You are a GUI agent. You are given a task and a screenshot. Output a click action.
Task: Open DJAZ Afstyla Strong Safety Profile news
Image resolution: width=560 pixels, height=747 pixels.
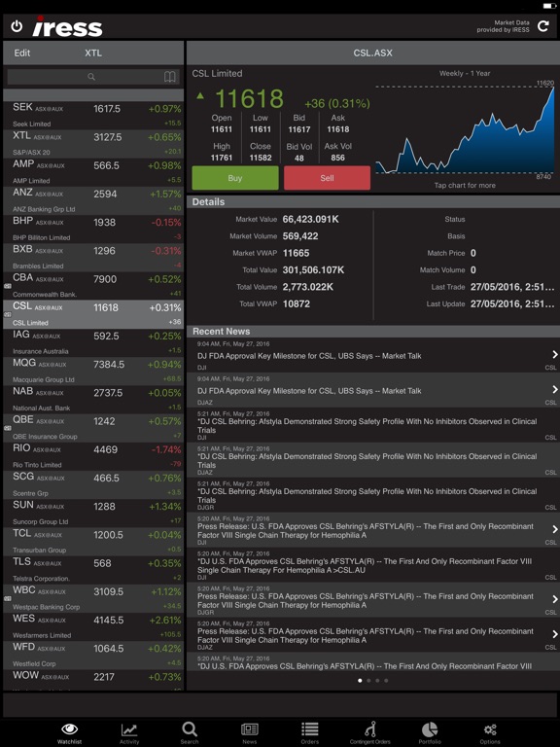373,460
